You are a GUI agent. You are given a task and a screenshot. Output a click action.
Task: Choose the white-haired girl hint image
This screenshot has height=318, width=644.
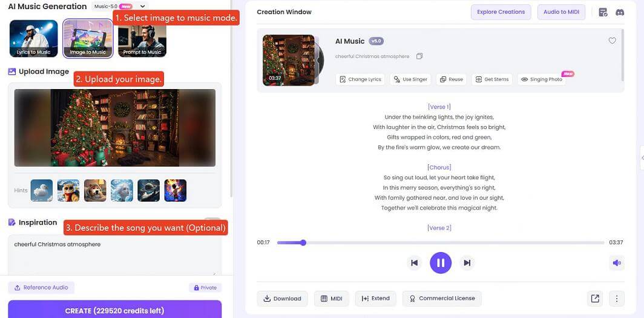click(x=122, y=190)
